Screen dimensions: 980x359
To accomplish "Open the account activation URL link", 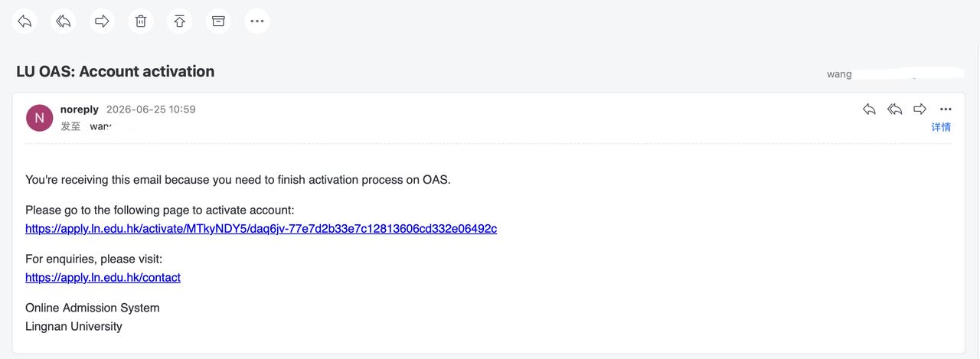I will click(x=261, y=228).
